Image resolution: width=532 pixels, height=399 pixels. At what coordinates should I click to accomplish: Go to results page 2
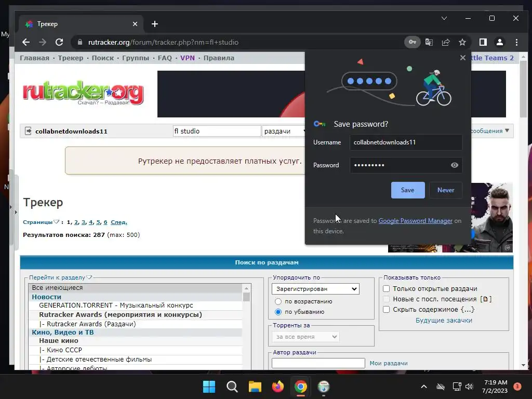[x=76, y=222]
